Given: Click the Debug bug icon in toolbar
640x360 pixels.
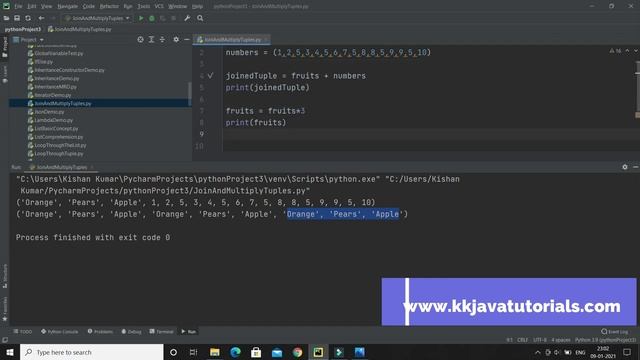Looking at the screenshot, I should (x=152, y=18).
